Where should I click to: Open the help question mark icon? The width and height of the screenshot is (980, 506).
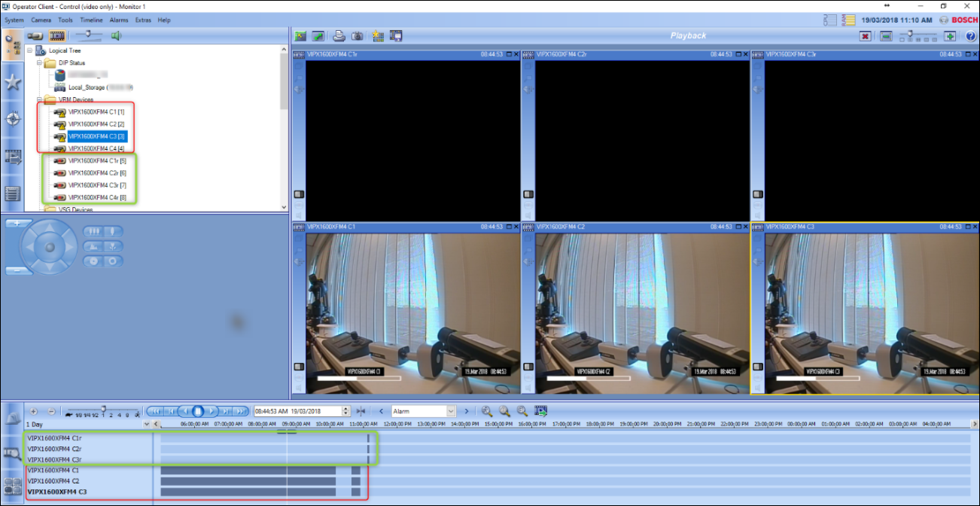pos(970,36)
